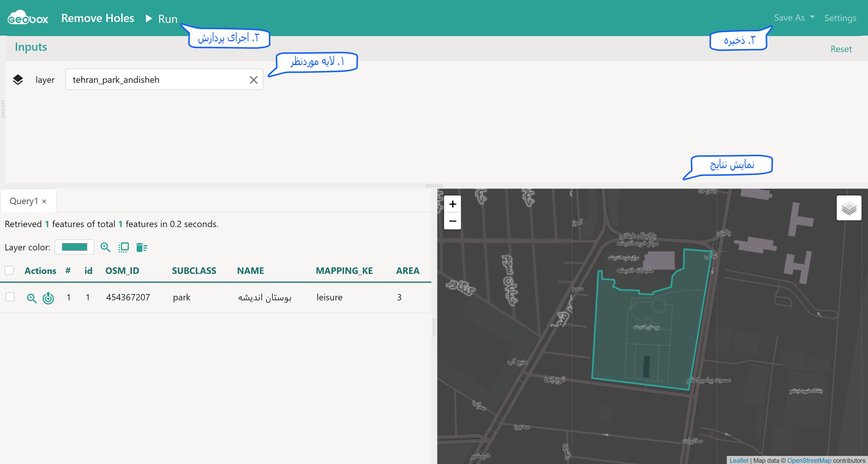Clear the selected layer with X
868x464 pixels.
pos(253,80)
